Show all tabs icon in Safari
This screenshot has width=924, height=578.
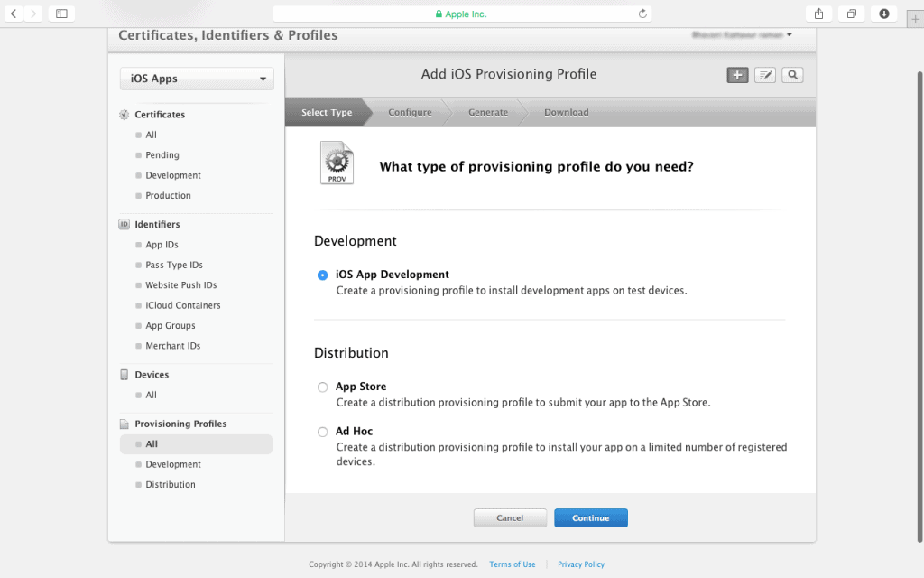tap(852, 14)
